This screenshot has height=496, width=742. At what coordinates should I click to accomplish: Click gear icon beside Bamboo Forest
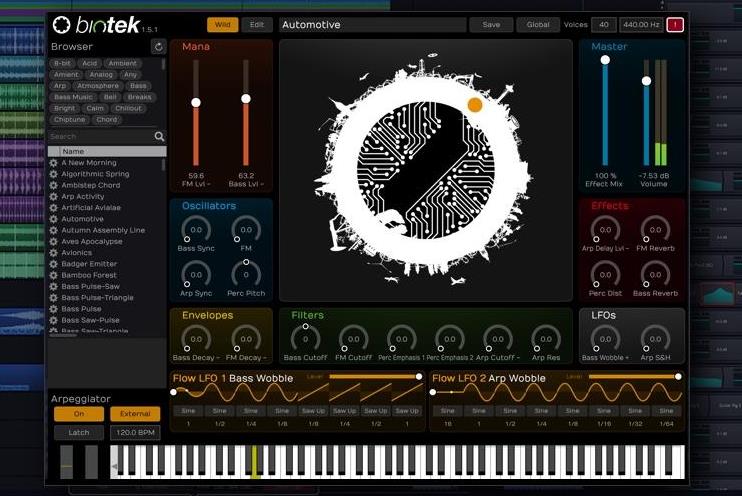point(53,275)
